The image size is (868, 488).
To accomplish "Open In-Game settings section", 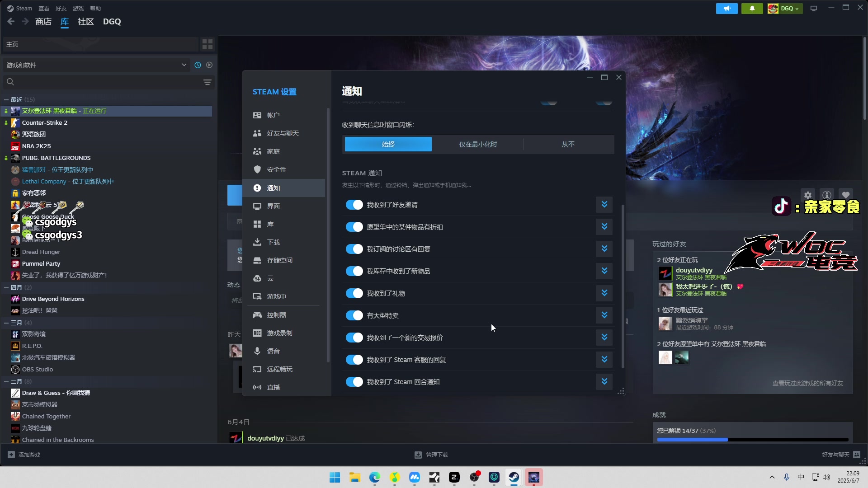I will [x=283, y=296].
